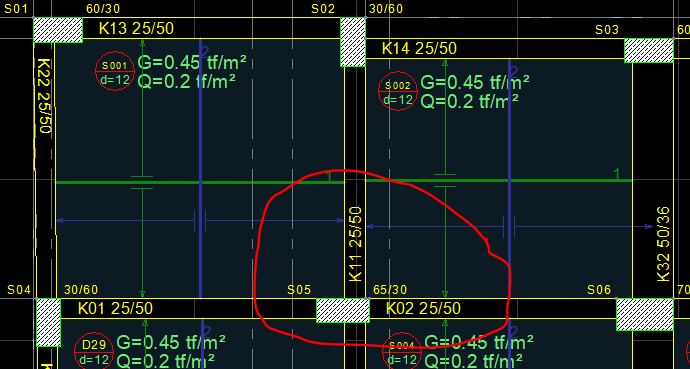Select hatched column S06
The height and width of the screenshot is (369, 690).
(x=645, y=314)
